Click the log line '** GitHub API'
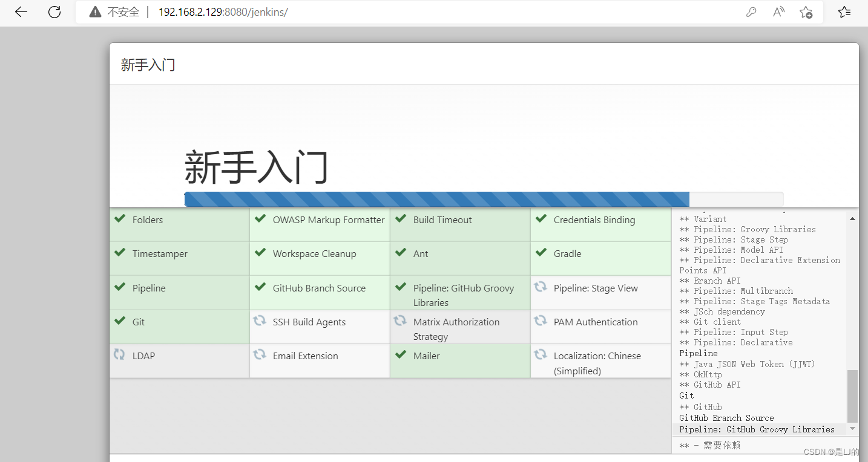 tap(710, 385)
